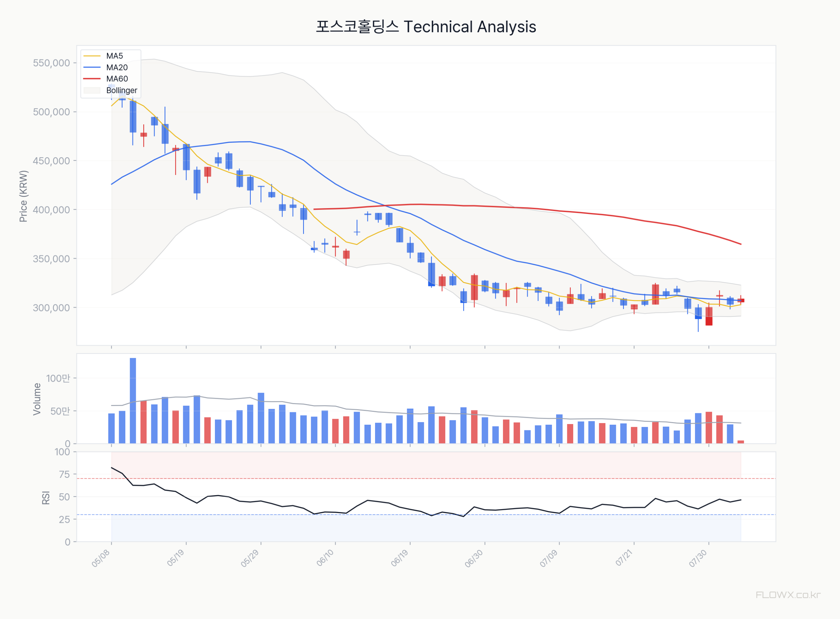
Task: Click the 550,000 price tick label
Action: click(51, 63)
